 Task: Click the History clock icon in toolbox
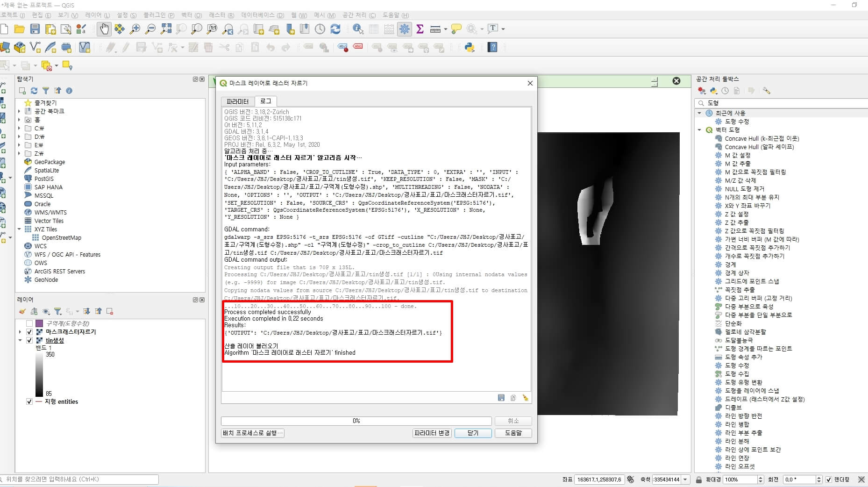tap(725, 91)
